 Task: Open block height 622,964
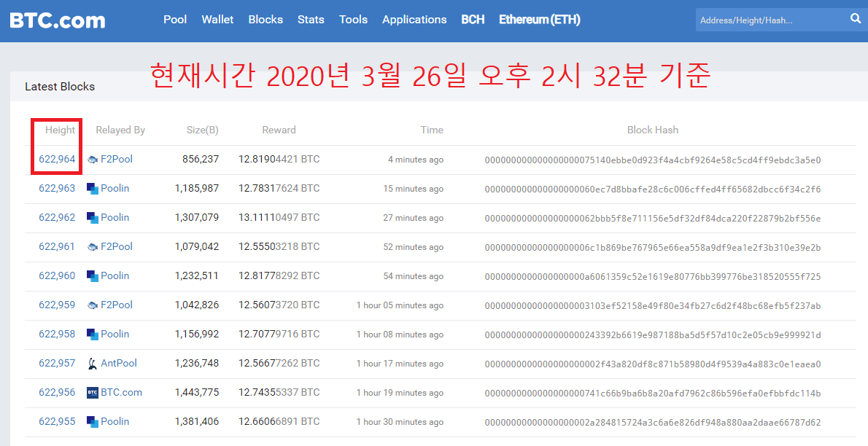click(x=57, y=159)
